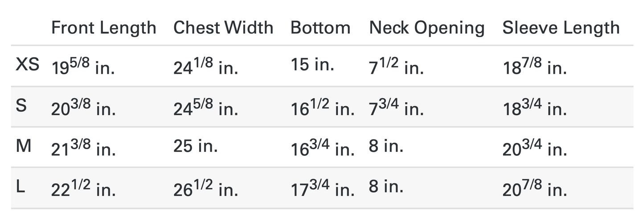Click the S neck opening value 7 3/4 in.
Screen dimensions: 644x217
[397, 108]
